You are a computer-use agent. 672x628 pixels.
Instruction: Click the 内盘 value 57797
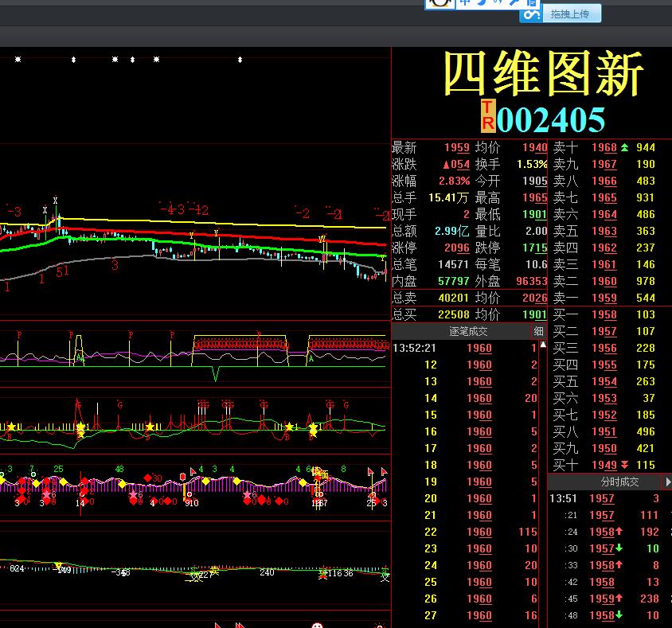(453, 282)
